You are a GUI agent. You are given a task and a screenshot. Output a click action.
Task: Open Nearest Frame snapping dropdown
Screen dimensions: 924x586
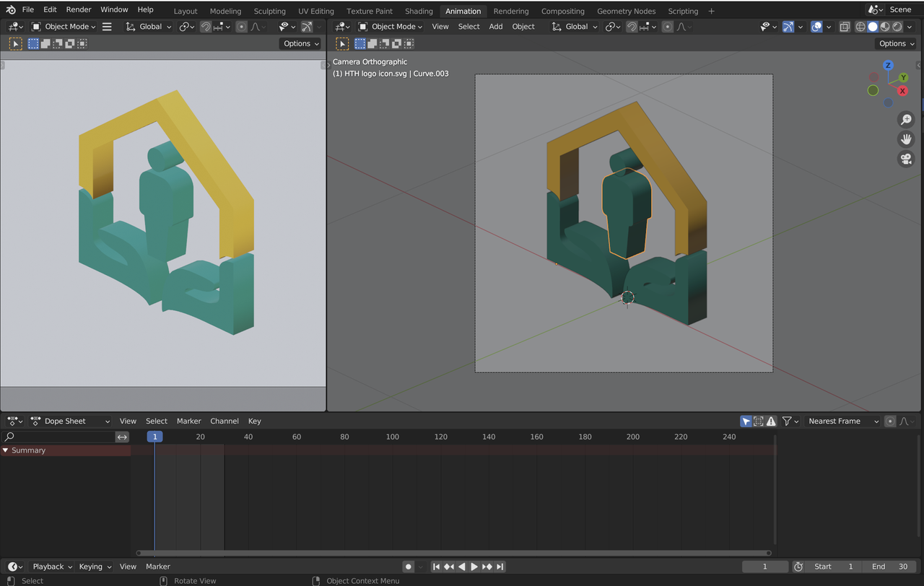[x=843, y=421]
